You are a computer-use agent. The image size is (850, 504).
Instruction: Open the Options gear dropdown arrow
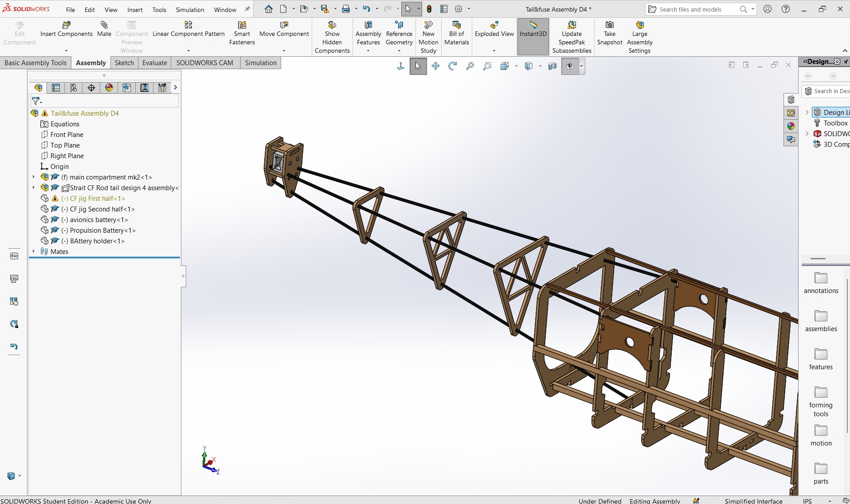coord(469,9)
